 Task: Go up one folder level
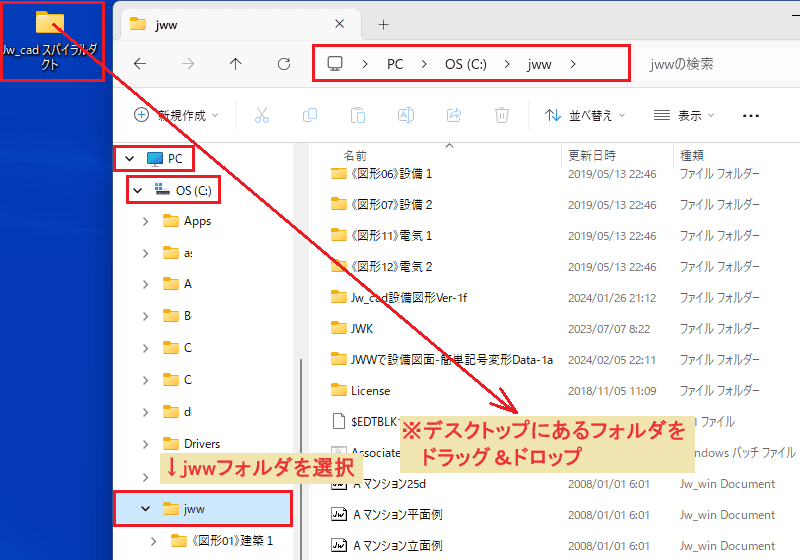pos(235,64)
